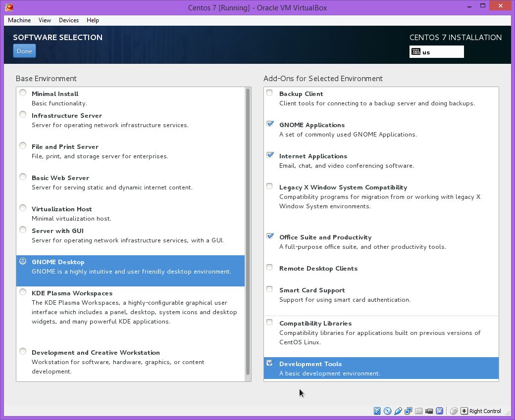Screen dimensions: 515x420
Task: Enable Legacy X Window System Compatibility checkbox
Action: 270,186
